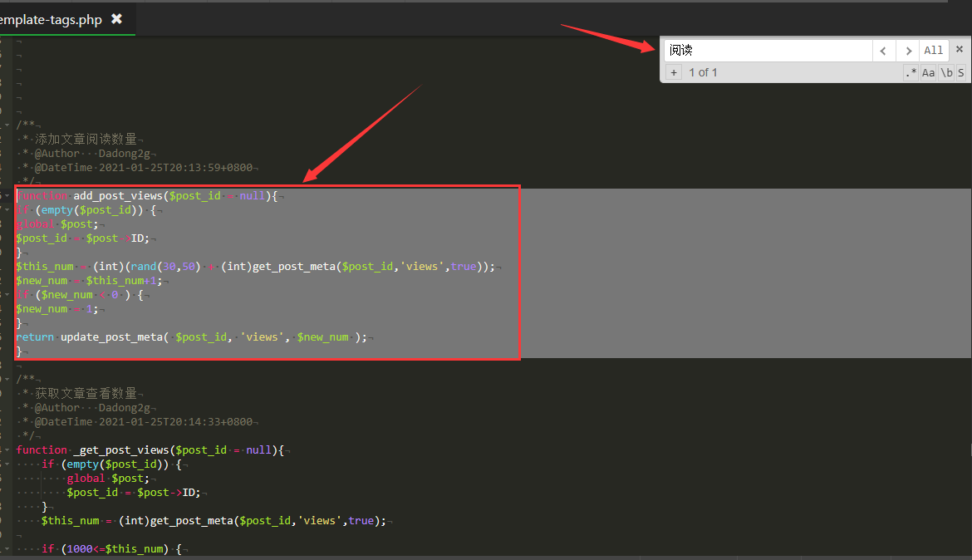Close the template-tags.php tab
This screenshot has height=560, width=972.
(116, 19)
